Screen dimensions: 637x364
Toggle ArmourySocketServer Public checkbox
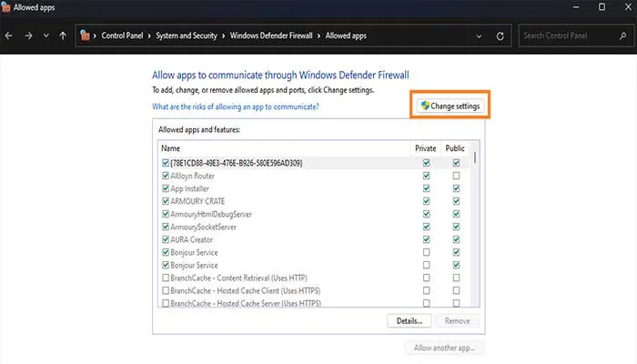(x=456, y=227)
